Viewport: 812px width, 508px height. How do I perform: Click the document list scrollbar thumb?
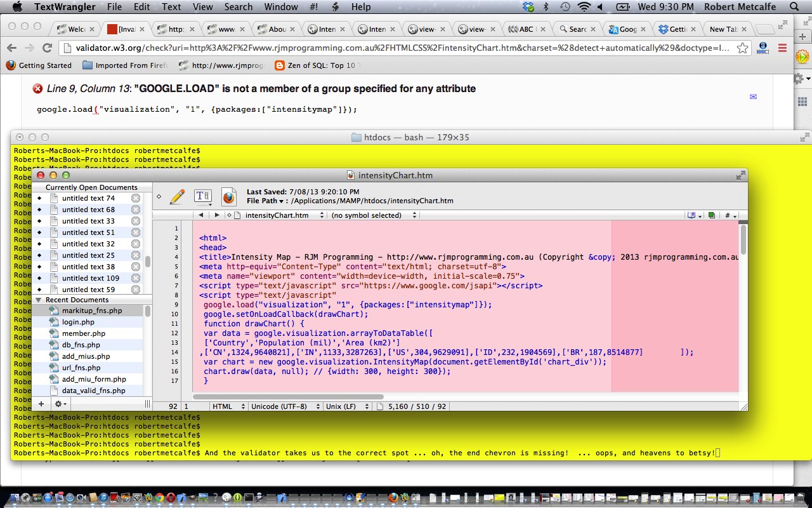(x=148, y=261)
